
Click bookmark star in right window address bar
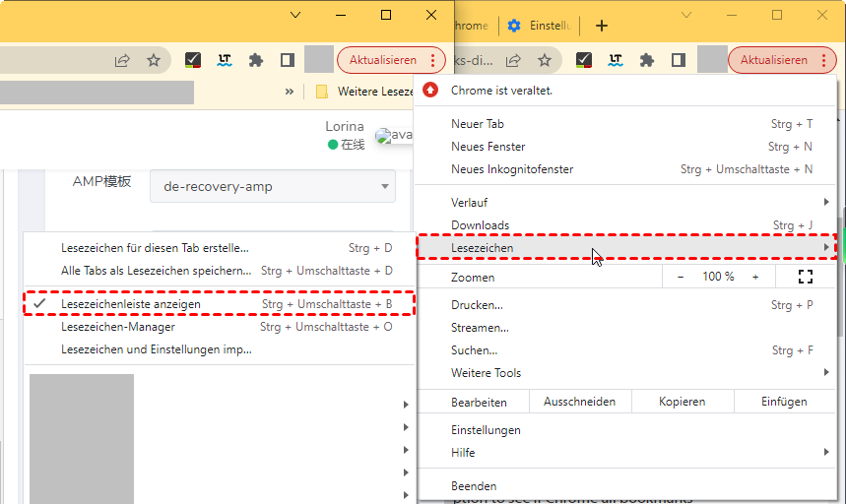[x=545, y=60]
